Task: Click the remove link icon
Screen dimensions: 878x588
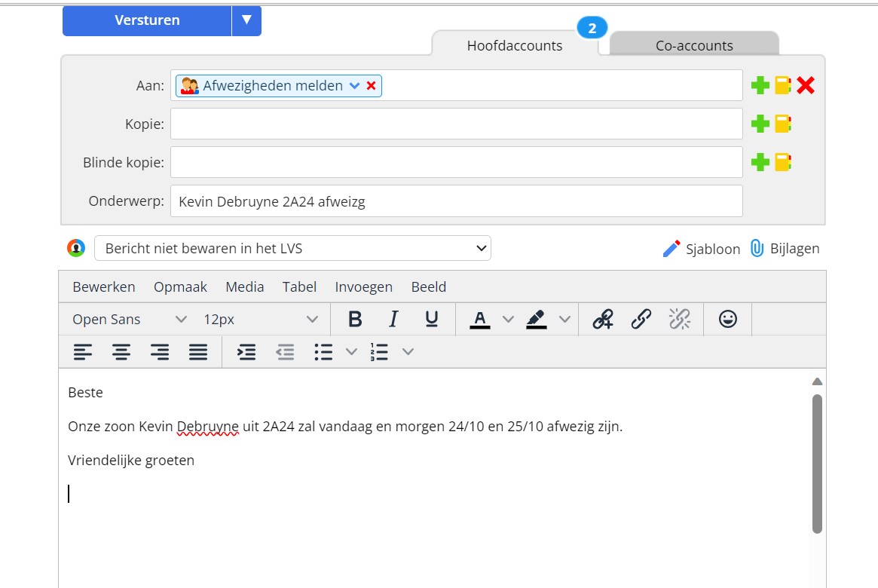Action: coord(679,319)
